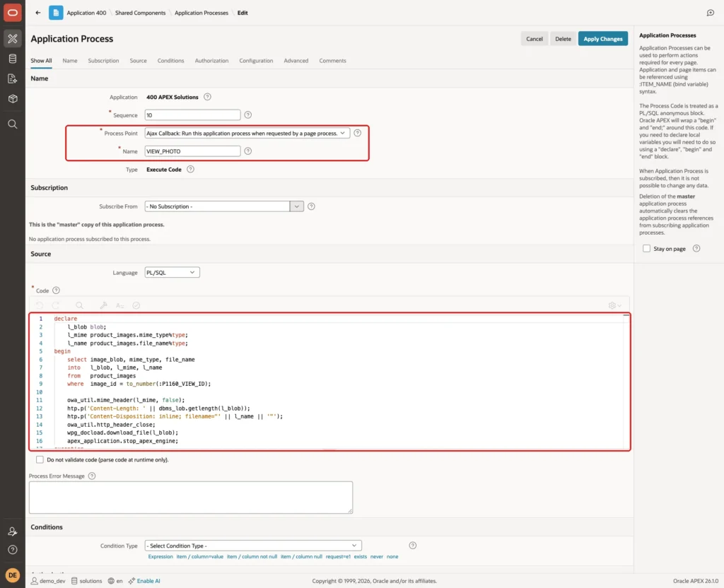724x588 pixels.
Task: Show help for the Sequence field
Action: tap(248, 115)
